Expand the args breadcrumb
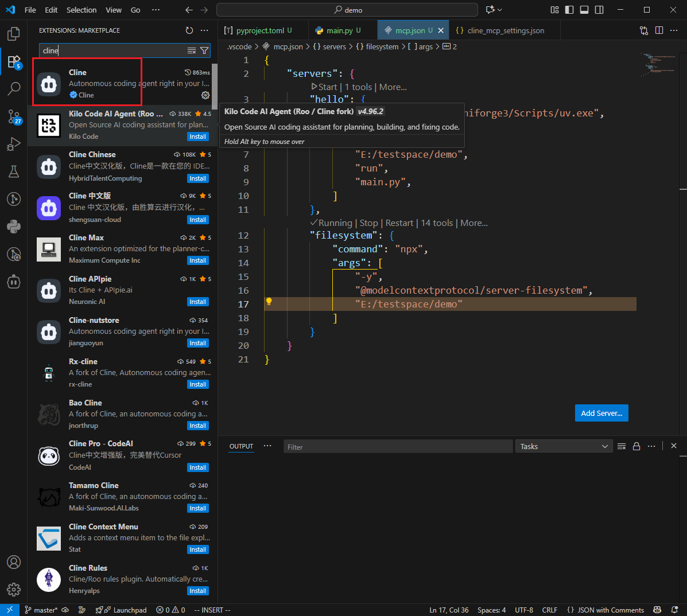 click(421, 46)
